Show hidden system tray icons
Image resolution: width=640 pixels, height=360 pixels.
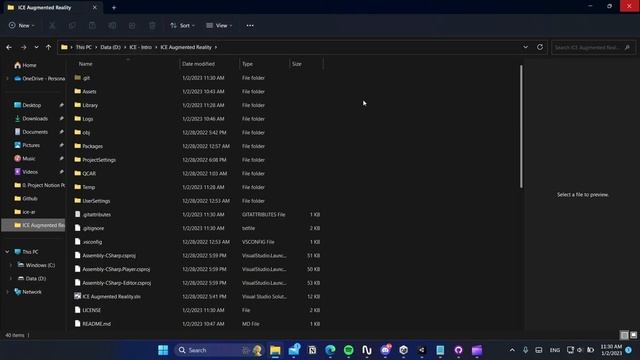[x=512, y=350]
